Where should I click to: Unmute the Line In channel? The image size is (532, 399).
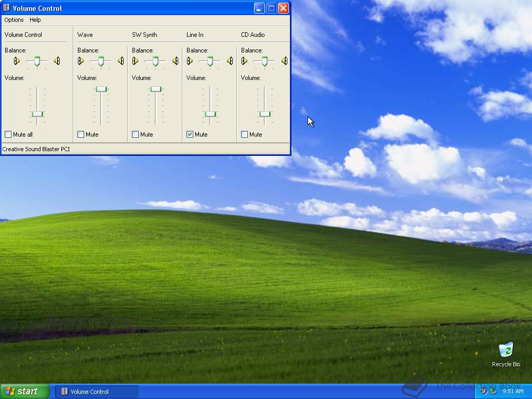point(190,135)
